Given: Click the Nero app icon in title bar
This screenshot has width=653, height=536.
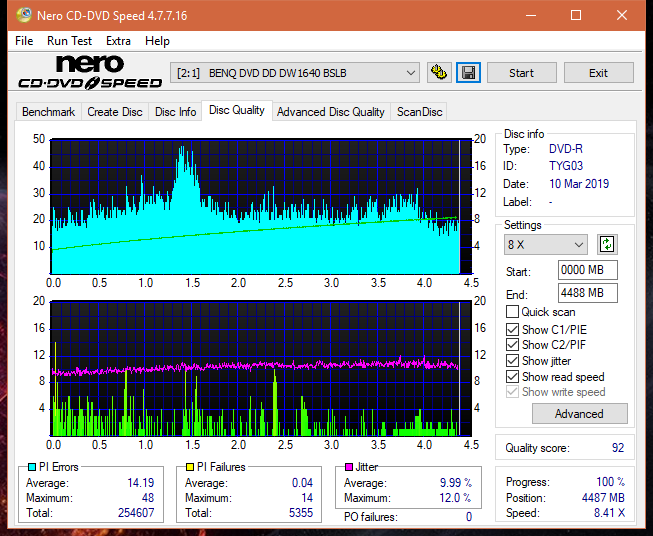Looking at the screenshot, I should 24,15.
